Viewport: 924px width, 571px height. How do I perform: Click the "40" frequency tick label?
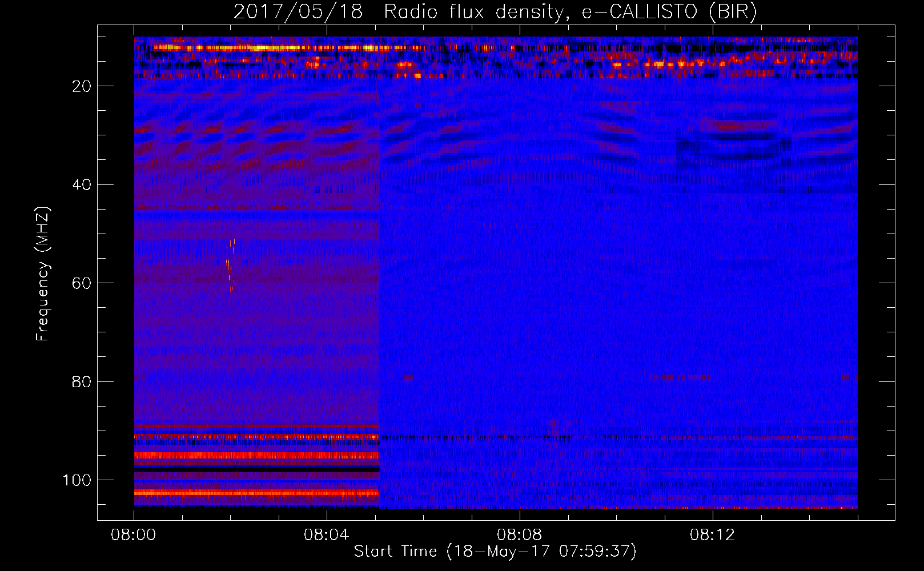[x=82, y=185]
